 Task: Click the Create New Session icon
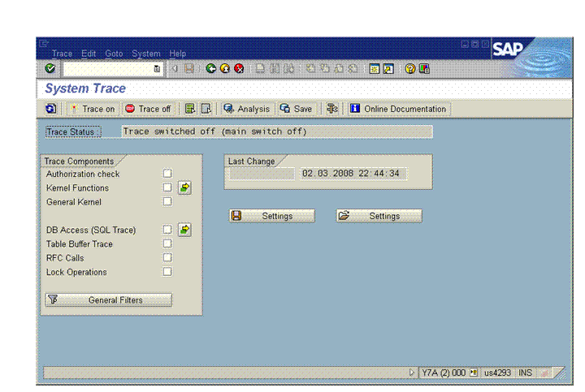click(x=375, y=70)
